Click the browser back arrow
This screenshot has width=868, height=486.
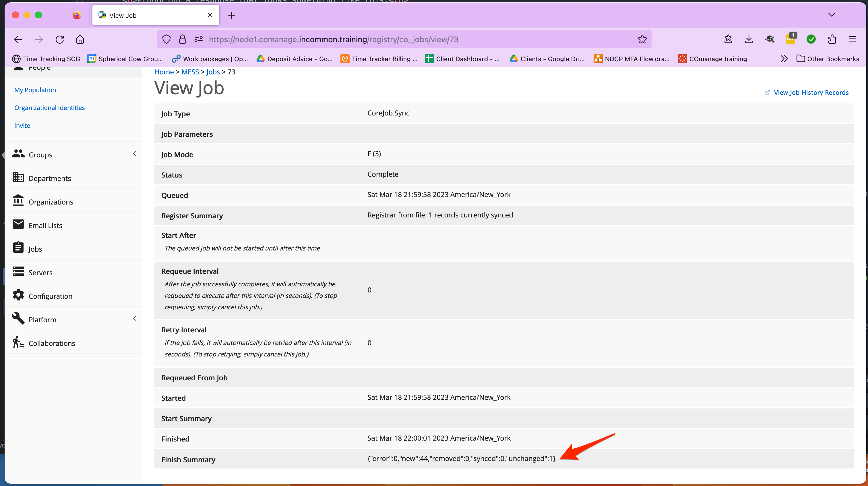point(18,39)
